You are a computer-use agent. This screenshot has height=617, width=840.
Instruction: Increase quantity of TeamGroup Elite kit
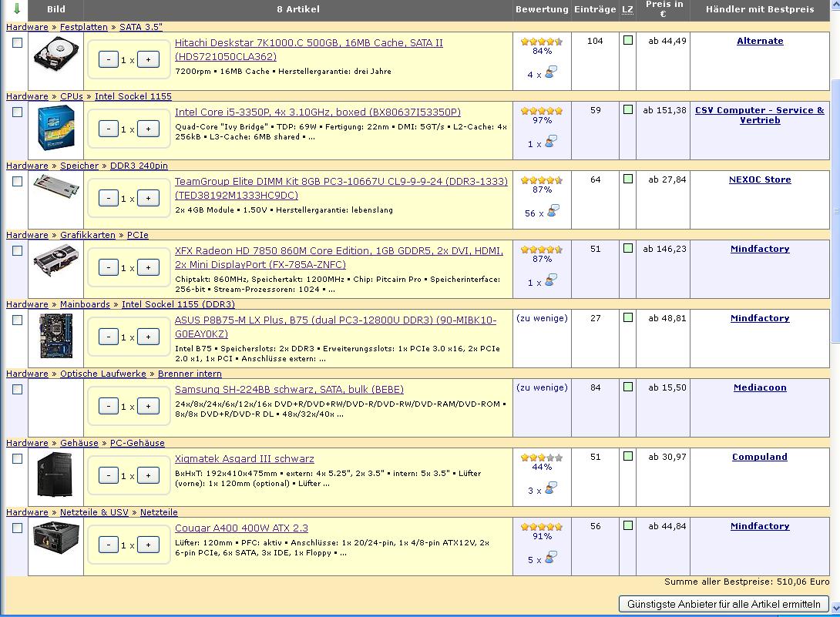point(149,198)
